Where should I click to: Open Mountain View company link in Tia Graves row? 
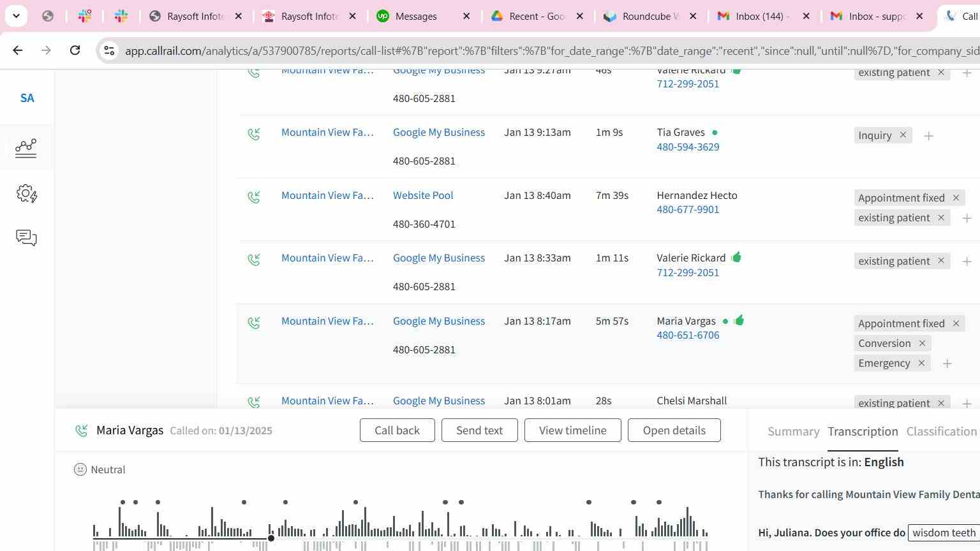[327, 133]
